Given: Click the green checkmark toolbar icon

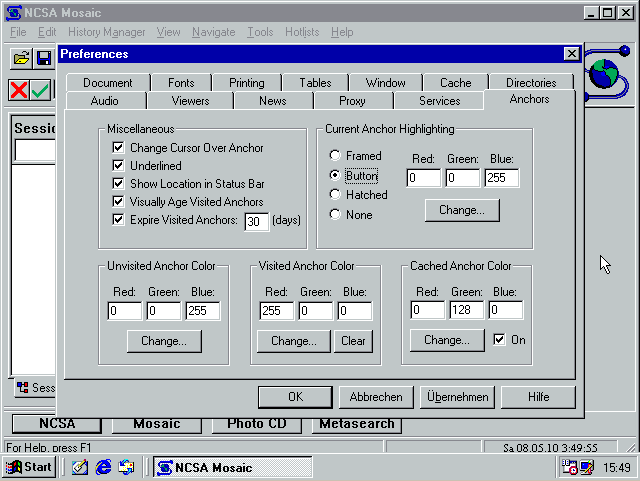Looking at the screenshot, I should point(40,90).
